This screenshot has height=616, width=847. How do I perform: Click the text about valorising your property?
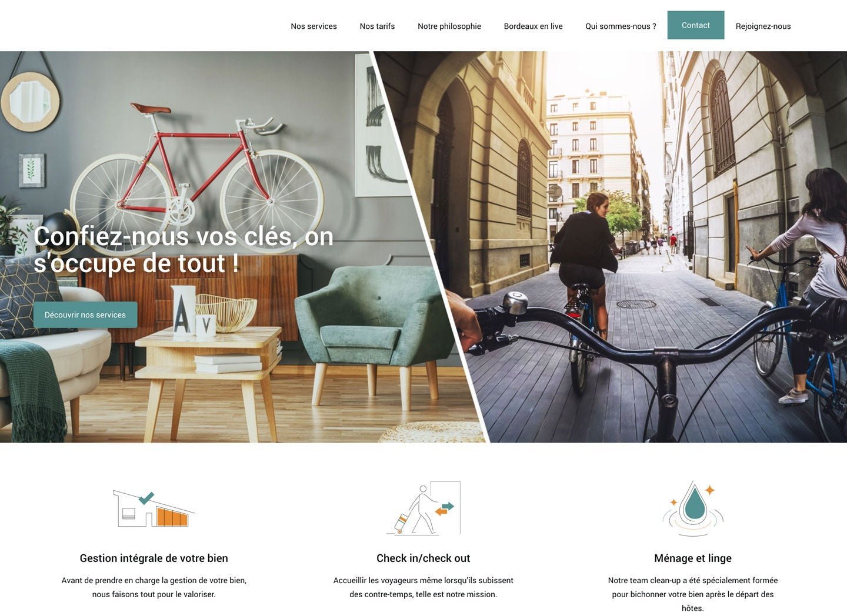point(154,587)
